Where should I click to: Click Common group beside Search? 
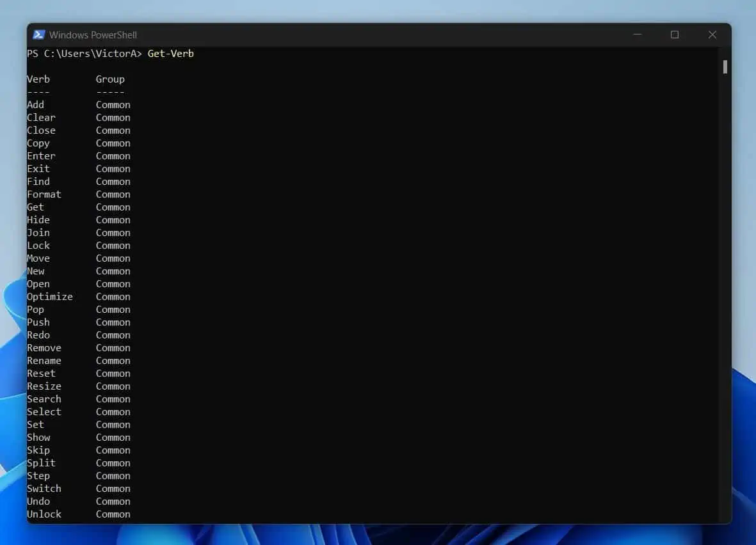coord(113,399)
